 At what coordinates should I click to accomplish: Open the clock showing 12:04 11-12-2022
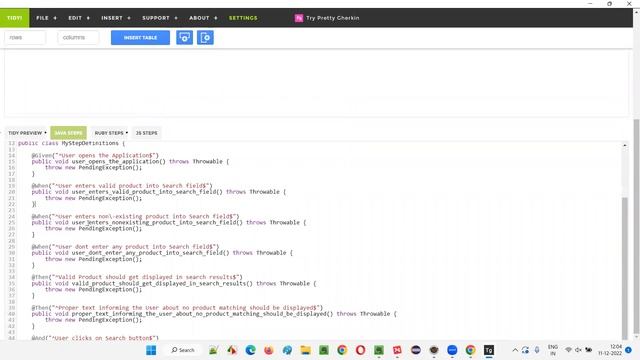(610, 350)
